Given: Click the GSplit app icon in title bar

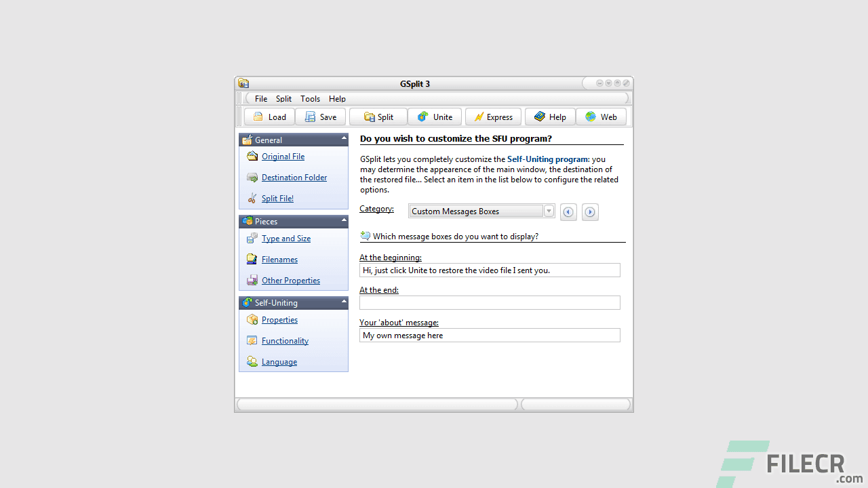Looking at the screenshot, I should (x=243, y=83).
